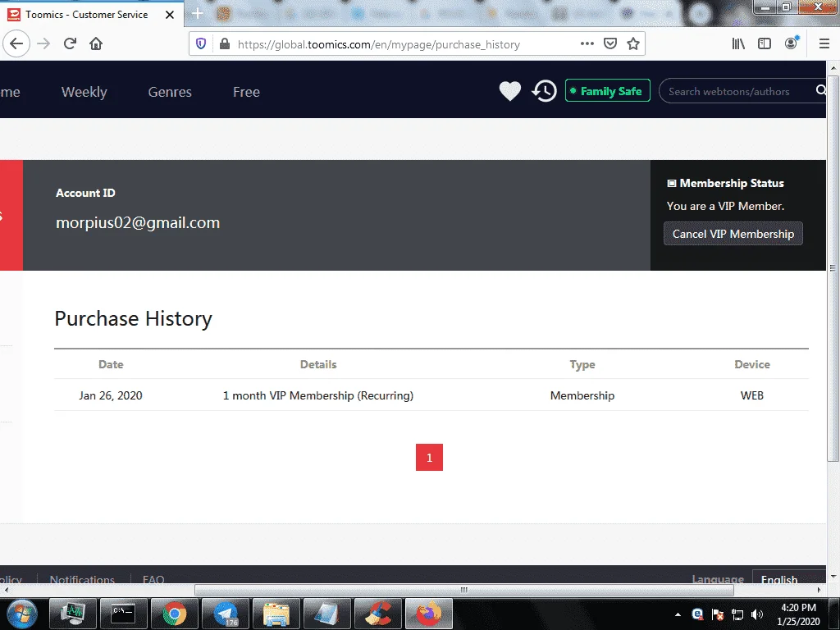Click the browser forward arrow
Viewport: 840px width, 630px height.
(x=43, y=44)
